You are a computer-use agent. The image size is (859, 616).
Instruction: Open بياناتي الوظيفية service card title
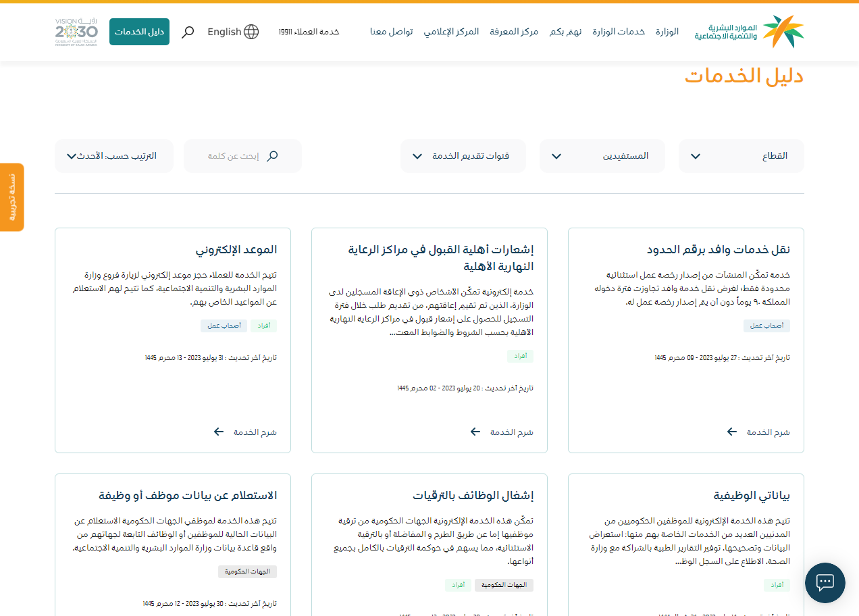point(751,496)
